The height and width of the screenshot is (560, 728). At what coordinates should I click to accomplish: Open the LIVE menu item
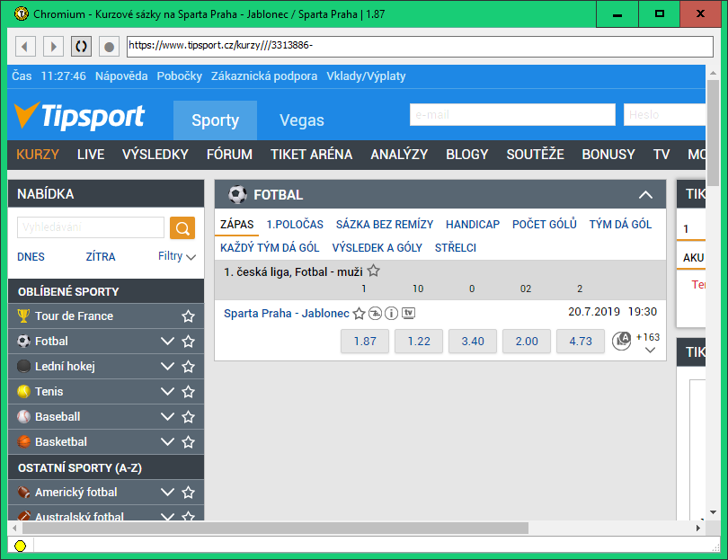pos(91,155)
